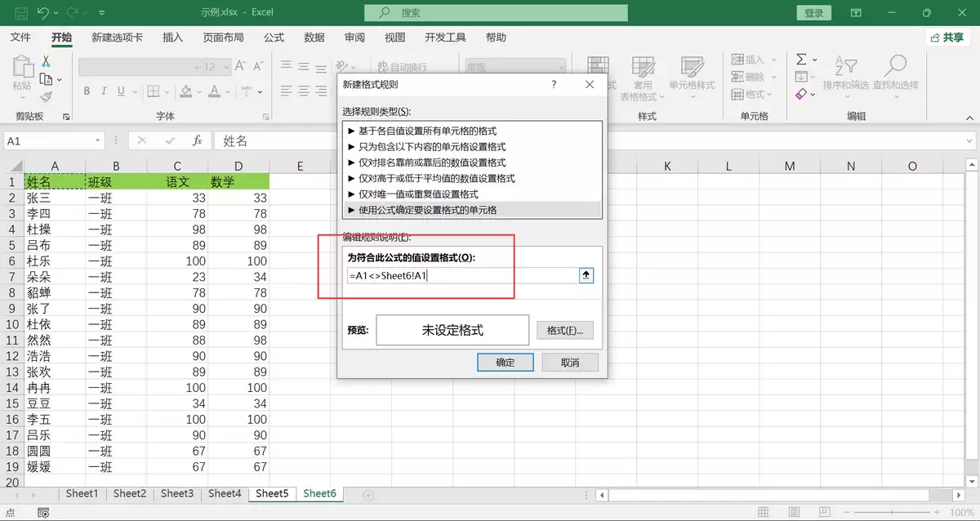980x521 pixels.
Task: Click the Clear eraser icon
Action: [x=801, y=95]
